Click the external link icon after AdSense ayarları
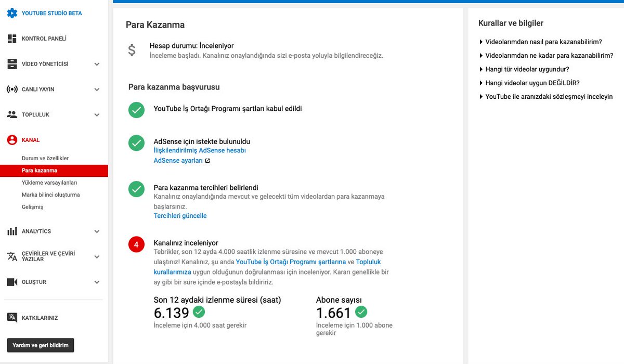624x364 pixels. pos(207,161)
